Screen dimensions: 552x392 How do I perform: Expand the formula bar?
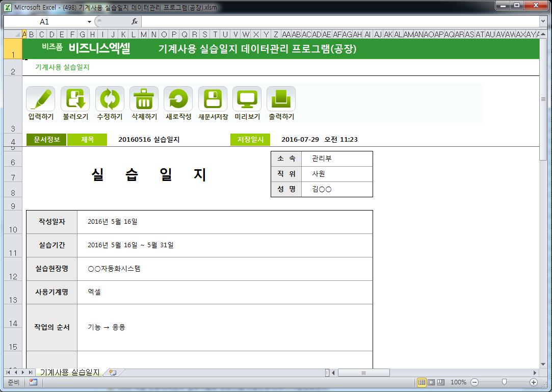(x=542, y=21)
